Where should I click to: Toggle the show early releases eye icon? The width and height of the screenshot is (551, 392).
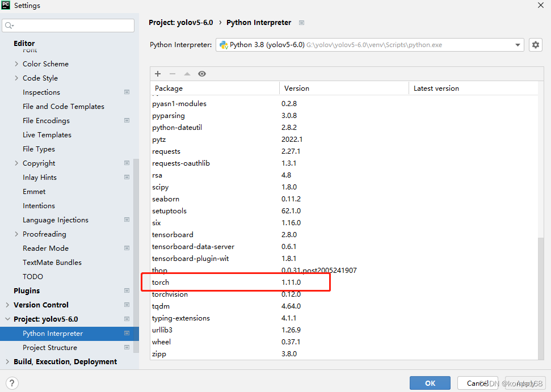click(202, 74)
